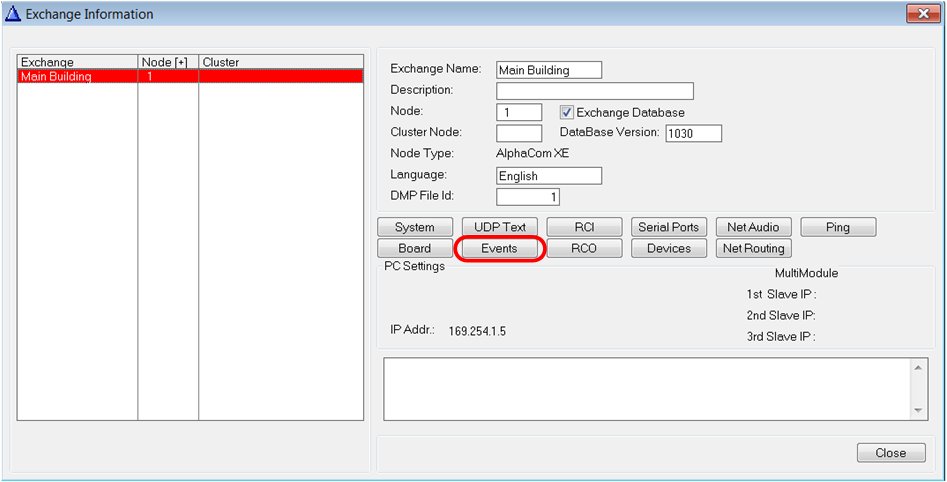The width and height of the screenshot is (947, 482).
Task: Click the Exchange Information title bar icon
Action: pyautogui.click(x=13, y=13)
